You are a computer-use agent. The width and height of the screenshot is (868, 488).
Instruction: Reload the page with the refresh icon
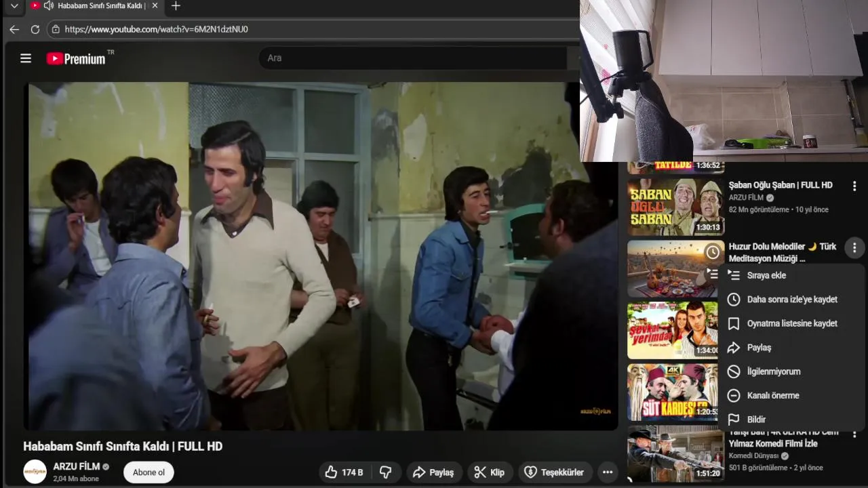tap(35, 29)
